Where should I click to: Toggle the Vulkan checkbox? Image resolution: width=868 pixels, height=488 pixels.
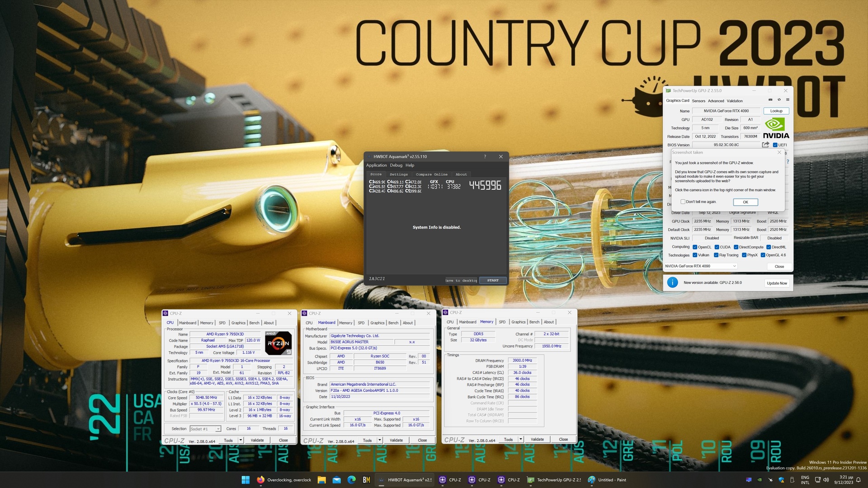click(695, 255)
